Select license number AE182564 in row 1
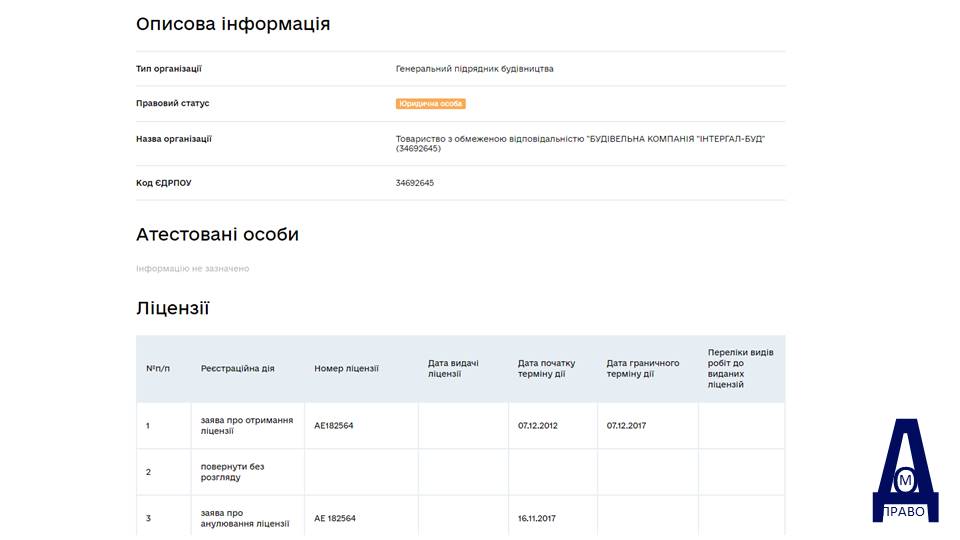 pyautogui.click(x=334, y=426)
